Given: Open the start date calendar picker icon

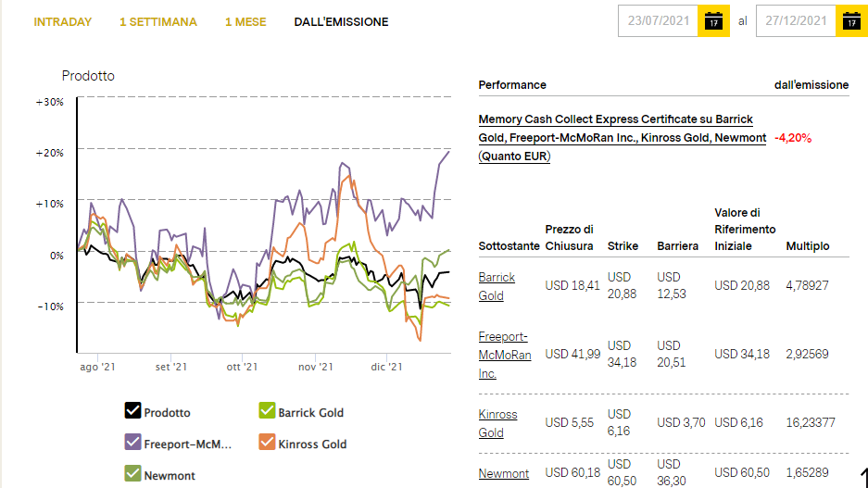Looking at the screenshot, I should click(713, 21).
